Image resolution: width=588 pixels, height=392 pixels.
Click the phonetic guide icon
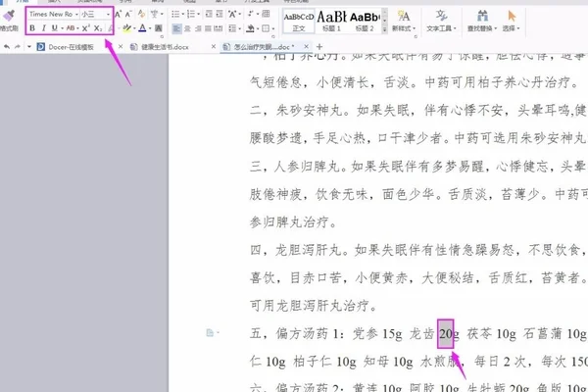[154, 15]
